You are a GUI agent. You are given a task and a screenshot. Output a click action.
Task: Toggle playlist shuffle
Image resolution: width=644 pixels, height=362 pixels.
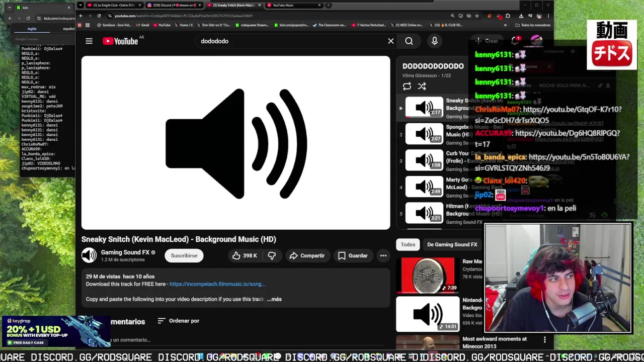click(422, 86)
